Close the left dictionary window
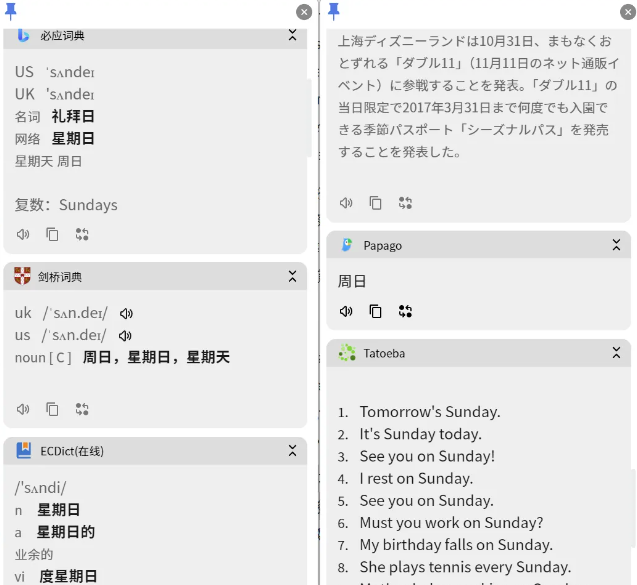Screen dimensions: 637x585 tap(304, 12)
